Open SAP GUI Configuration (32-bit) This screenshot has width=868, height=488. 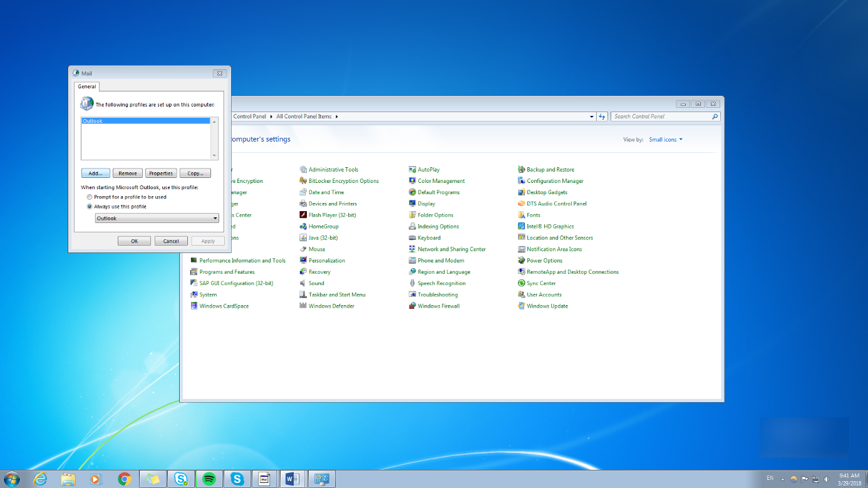(232, 283)
